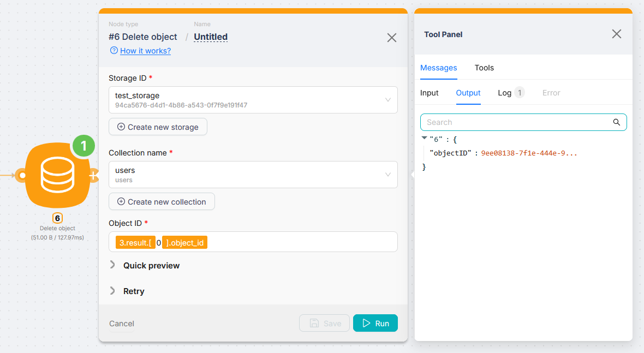
Task: Switch to the Tools tab
Action: [484, 68]
